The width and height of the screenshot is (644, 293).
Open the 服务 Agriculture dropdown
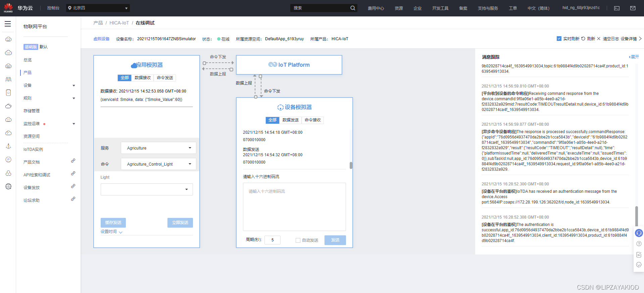click(x=158, y=148)
